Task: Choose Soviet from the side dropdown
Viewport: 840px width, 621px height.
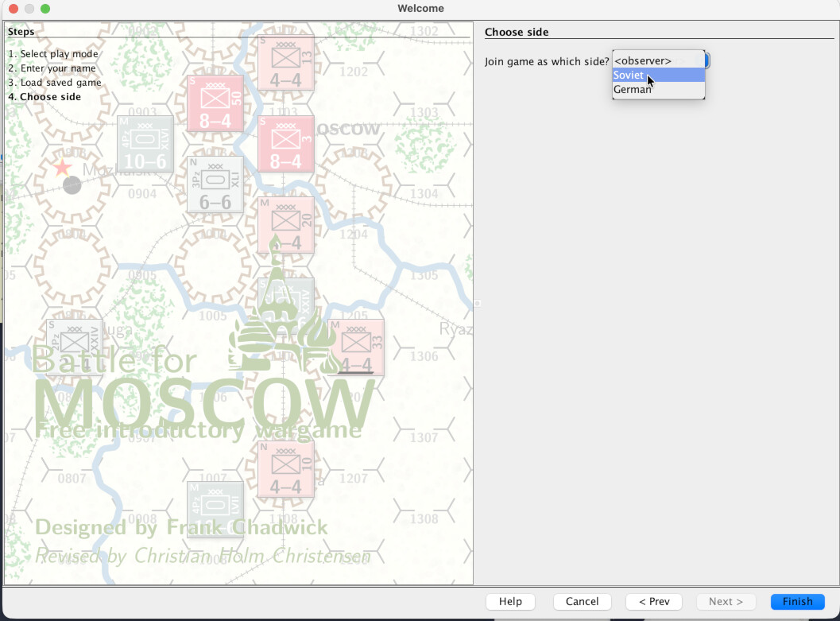Action: [x=629, y=76]
